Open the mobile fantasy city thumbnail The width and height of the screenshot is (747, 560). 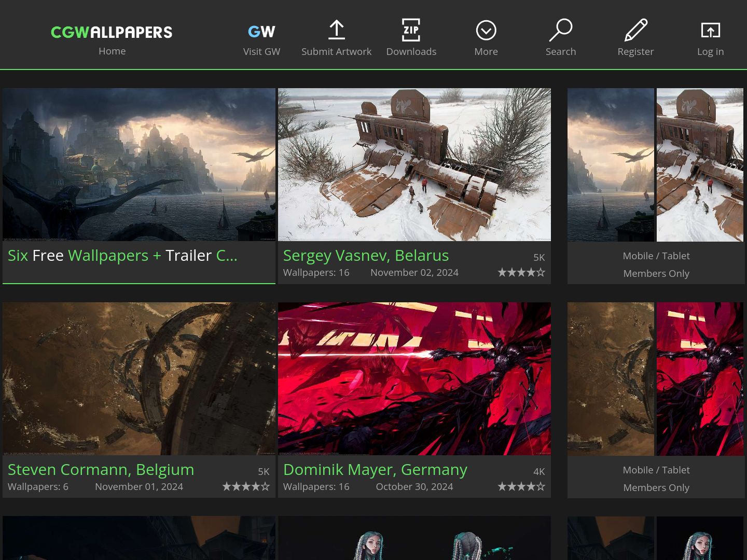[x=611, y=164]
